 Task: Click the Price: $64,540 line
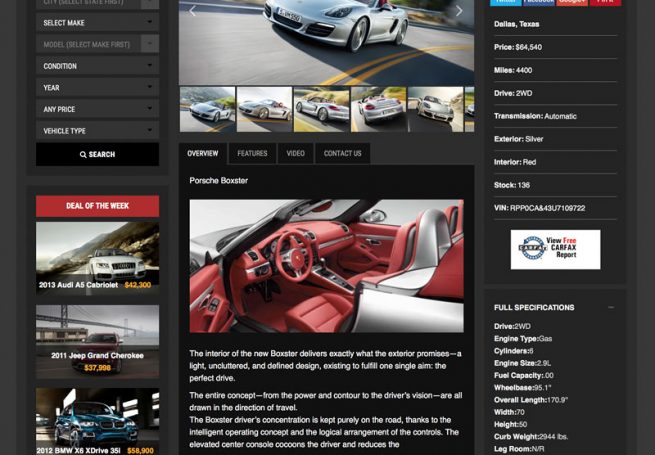coord(518,47)
